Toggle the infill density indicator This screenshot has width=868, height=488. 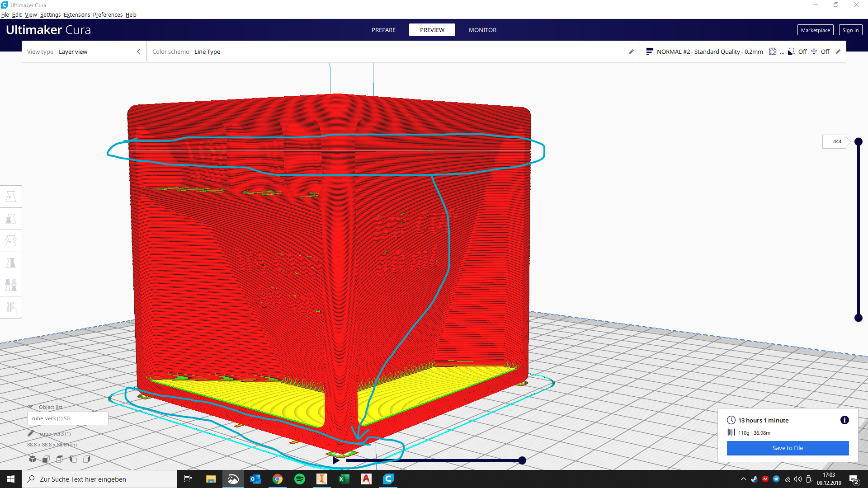[773, 52]
